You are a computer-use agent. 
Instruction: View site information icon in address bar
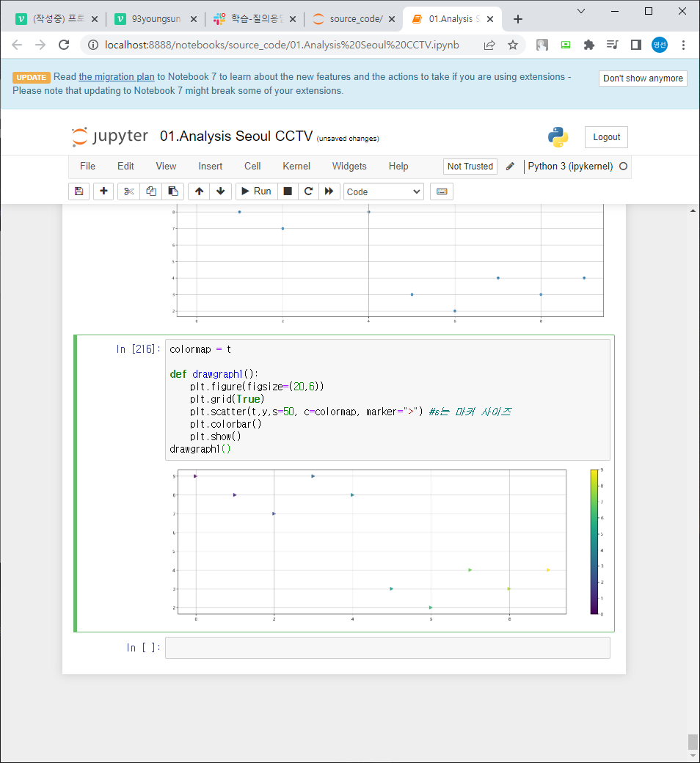[92, 45]
